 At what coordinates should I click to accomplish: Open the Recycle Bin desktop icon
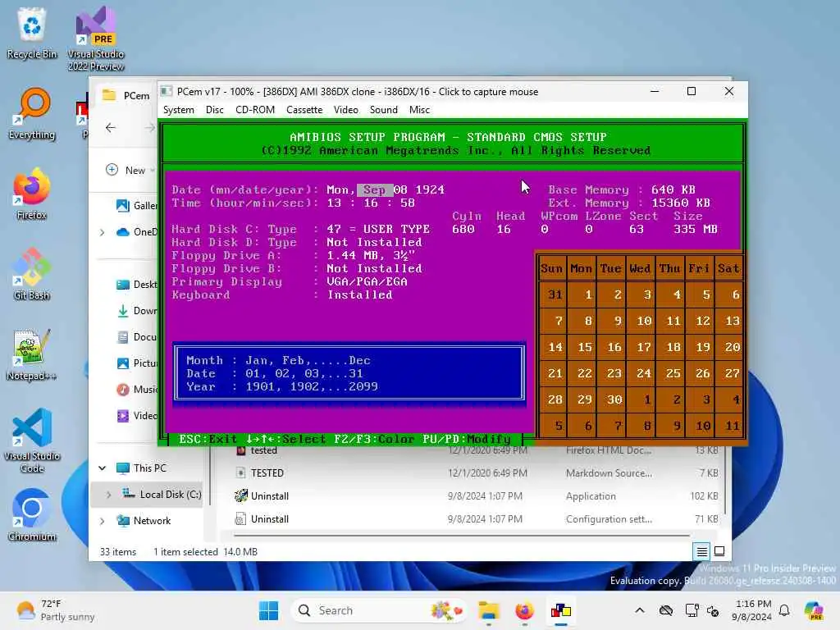click(32, 33)
